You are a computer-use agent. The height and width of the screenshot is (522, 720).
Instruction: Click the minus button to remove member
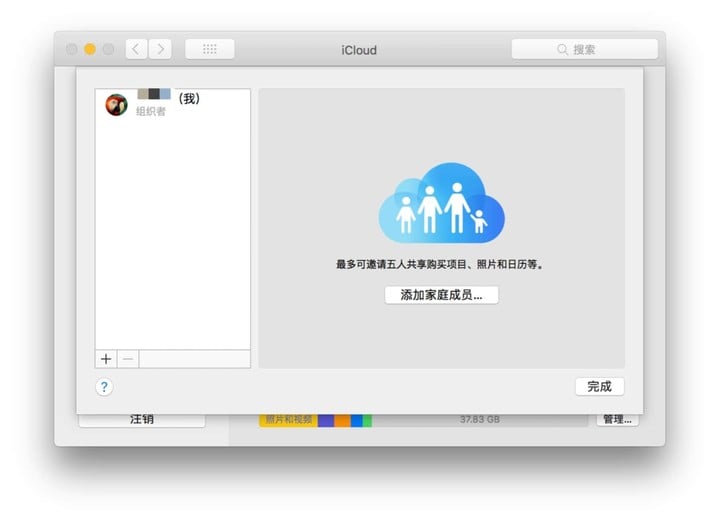point(128,359)
